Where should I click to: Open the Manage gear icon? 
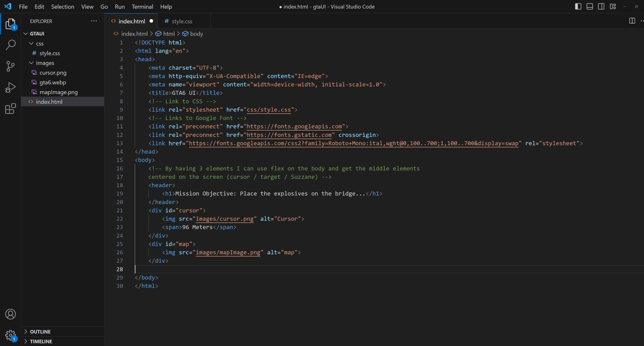(10, 335)
